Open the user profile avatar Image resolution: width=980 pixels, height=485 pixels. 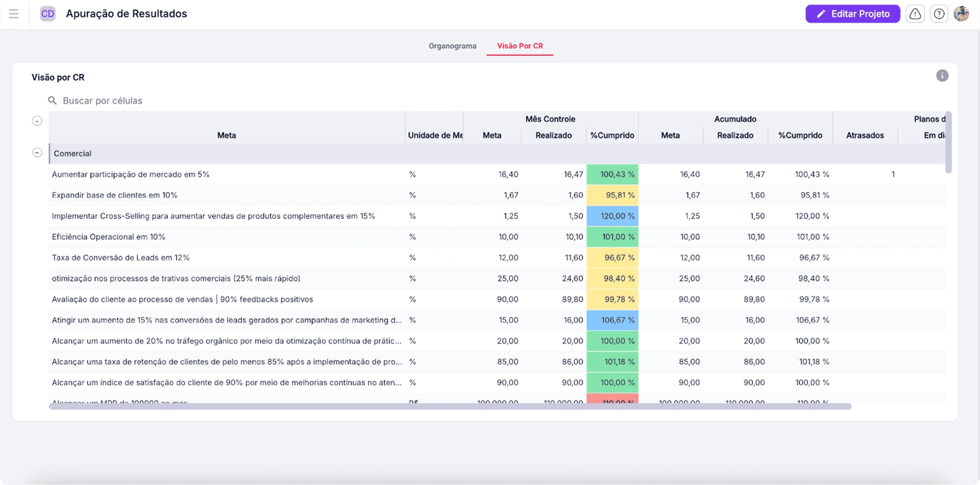(961, 14)
